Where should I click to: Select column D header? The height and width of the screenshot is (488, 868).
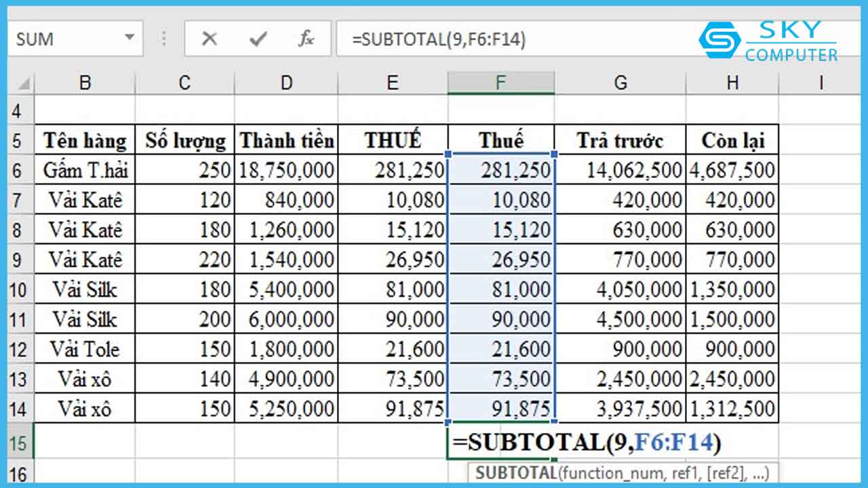(x=286, y=83)
